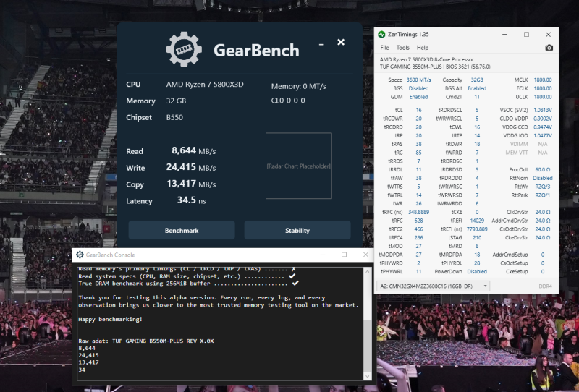The image size is (579, 392).
Task: Close the GearBench Console window
Action: pos(365,255)
